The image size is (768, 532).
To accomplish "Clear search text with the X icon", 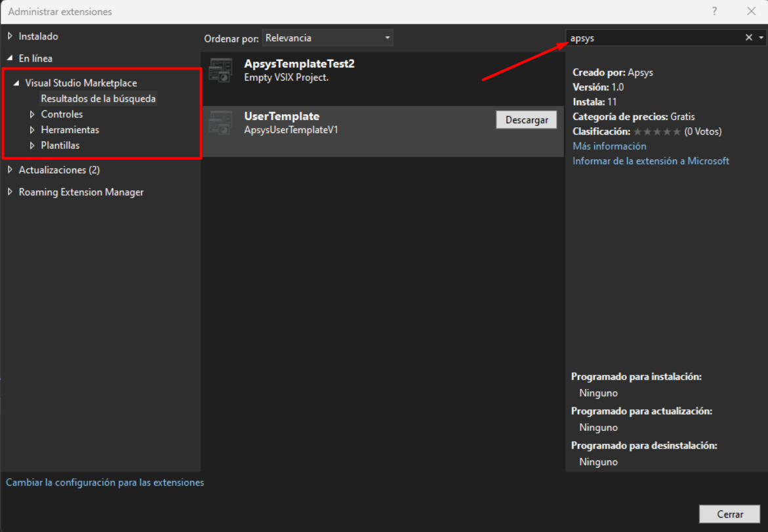I will point(748,38).
